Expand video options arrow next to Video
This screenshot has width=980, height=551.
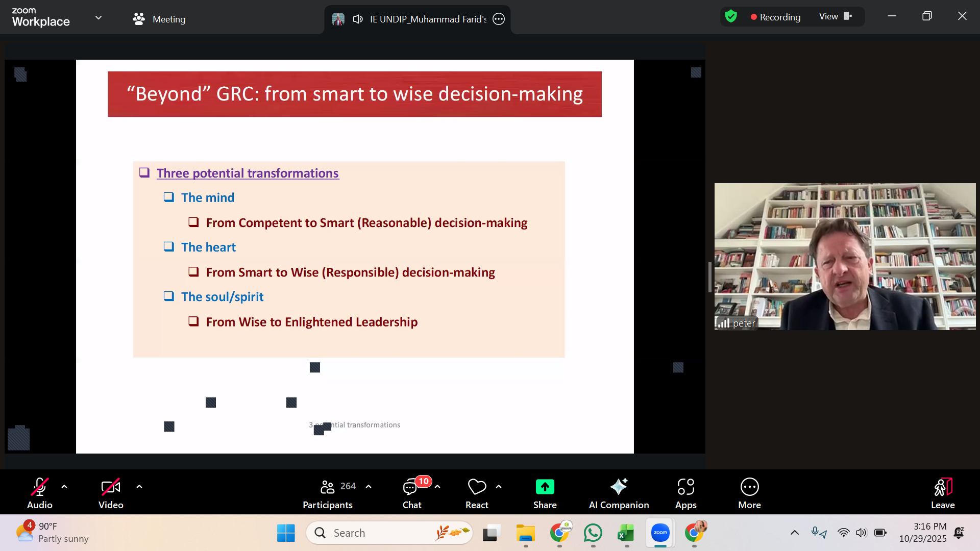139,487
